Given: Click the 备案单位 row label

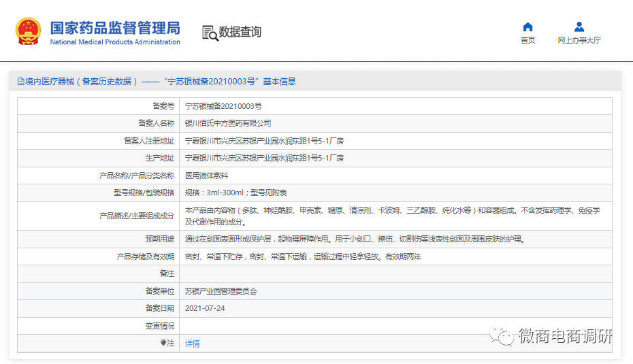Looking at the screenshot, I should (160, 291).
